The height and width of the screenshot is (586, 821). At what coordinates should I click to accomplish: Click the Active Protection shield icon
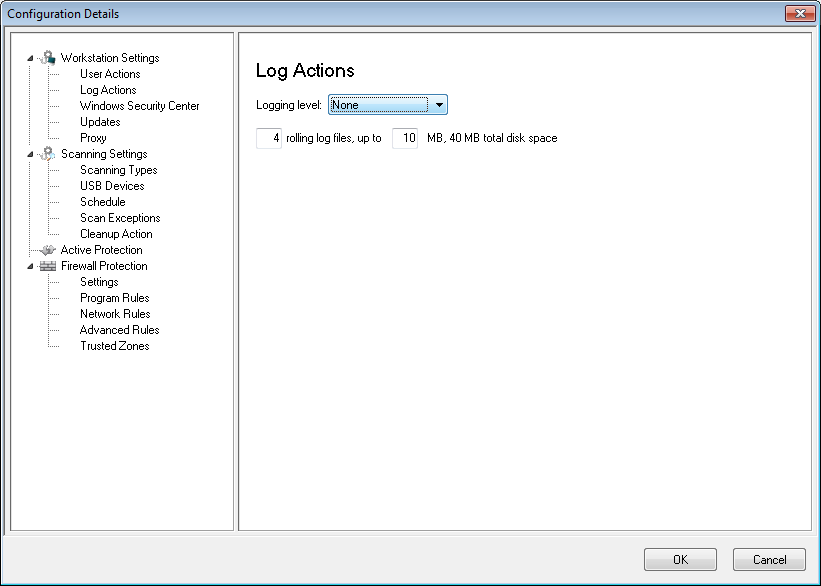pos(48,250)
